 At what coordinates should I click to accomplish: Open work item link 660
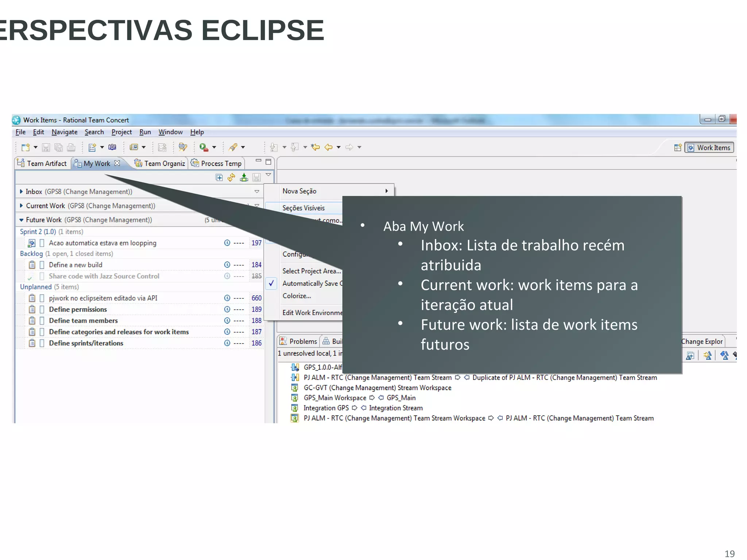click(x=256, y=298)
